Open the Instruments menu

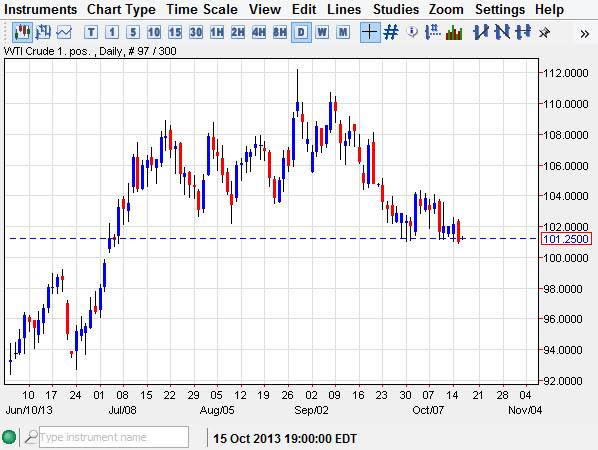(40, 9)
